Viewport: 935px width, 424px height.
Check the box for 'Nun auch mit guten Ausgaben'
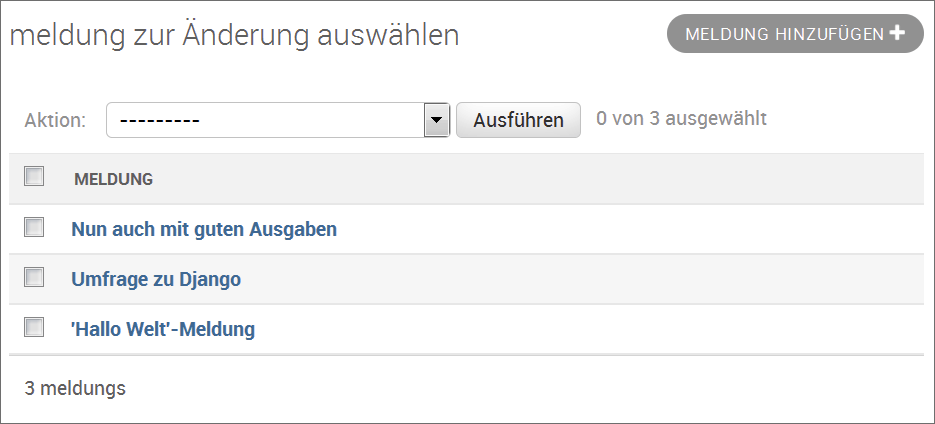coord(34,227)
